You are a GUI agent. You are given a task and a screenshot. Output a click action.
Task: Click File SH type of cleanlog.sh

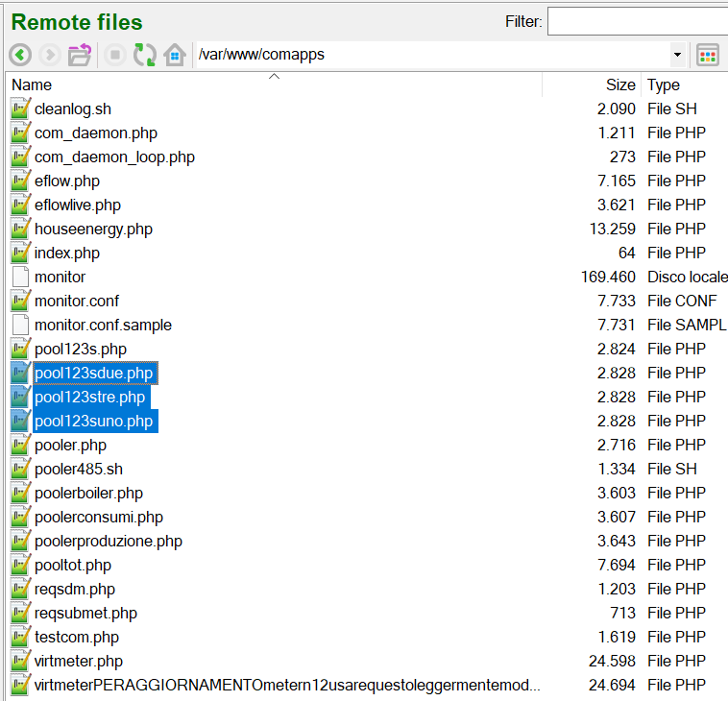(672, 109)
